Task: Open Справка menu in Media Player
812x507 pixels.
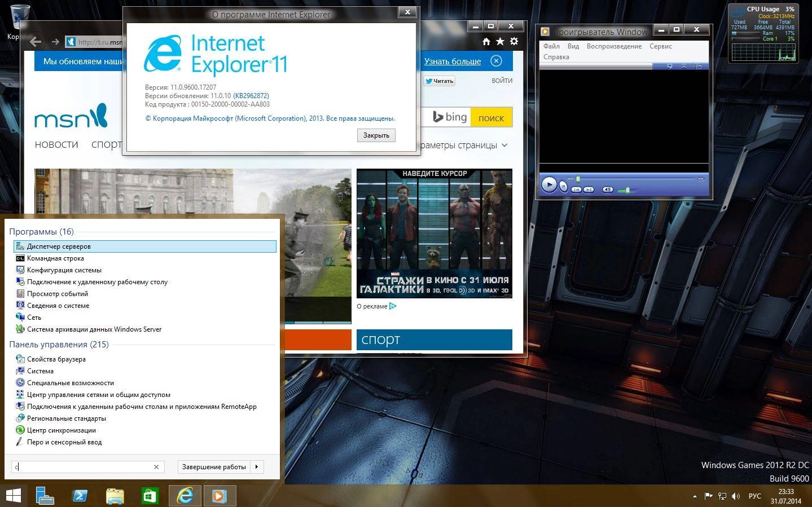Action: pyautogui.click(x=556, y=57)
